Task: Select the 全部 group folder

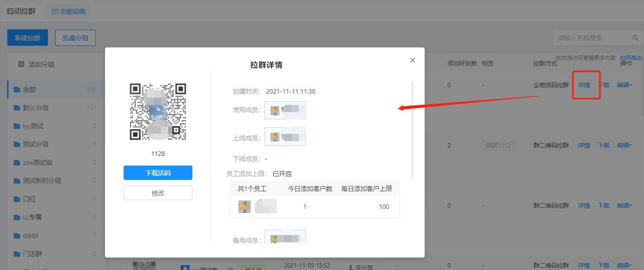Action: coord(56,89)
